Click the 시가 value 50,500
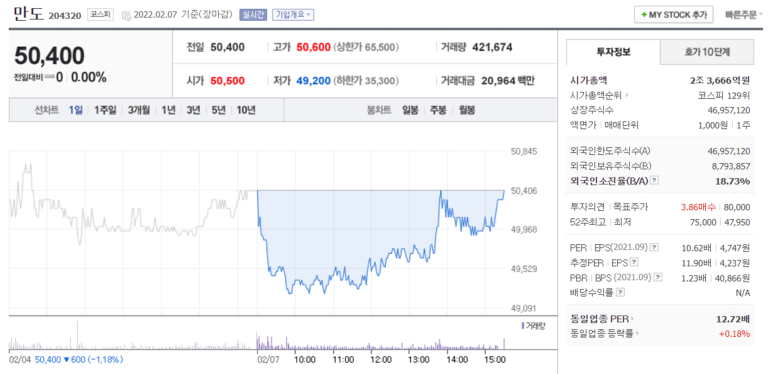The height and width of the screenshot is (374, 773). point(227,81)
